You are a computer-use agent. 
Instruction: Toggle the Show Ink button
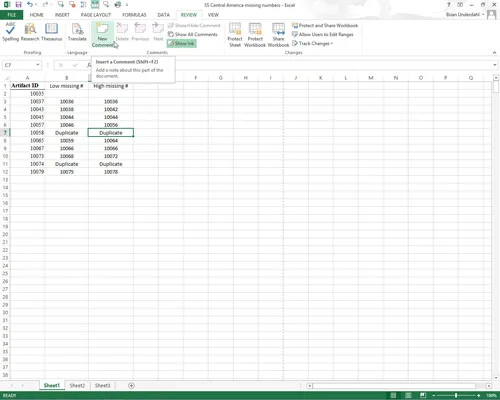(x=182, y=43)
